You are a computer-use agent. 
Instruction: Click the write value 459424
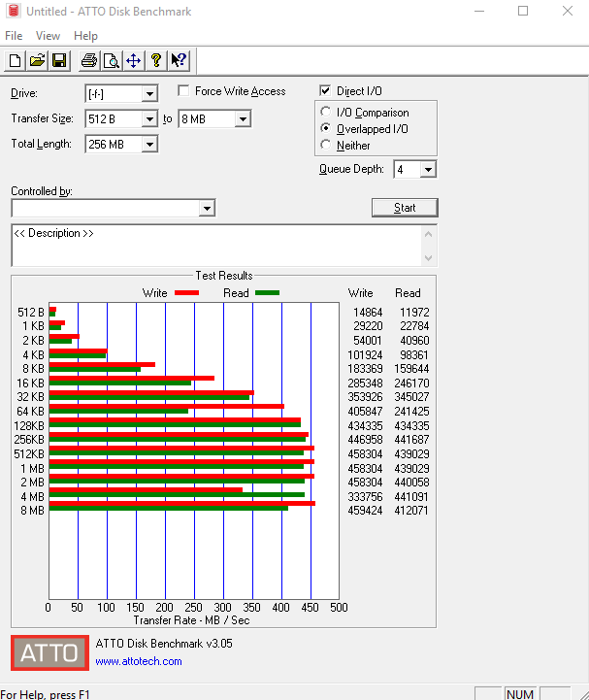[x=365, y=511]
